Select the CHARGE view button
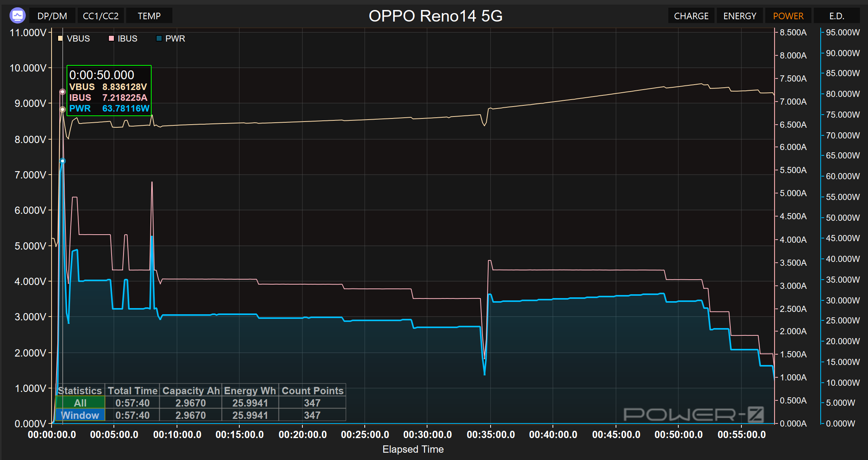This screenshot has height=460, width=868. pos(691,16)
